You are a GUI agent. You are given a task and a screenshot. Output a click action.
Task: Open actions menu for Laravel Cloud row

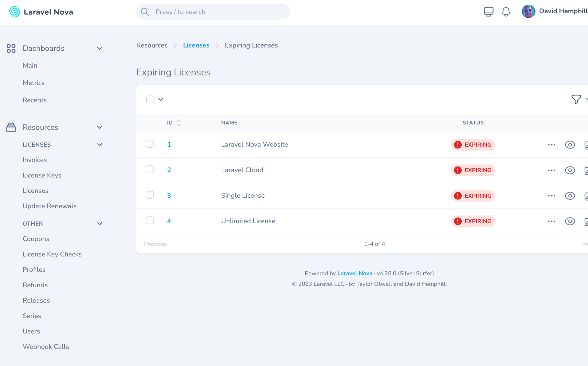click(x=551, y=170)
